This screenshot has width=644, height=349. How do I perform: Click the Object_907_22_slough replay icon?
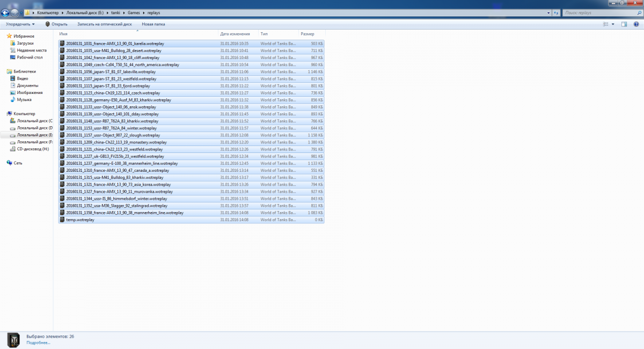pyautogui.click(x=62, y=135)
